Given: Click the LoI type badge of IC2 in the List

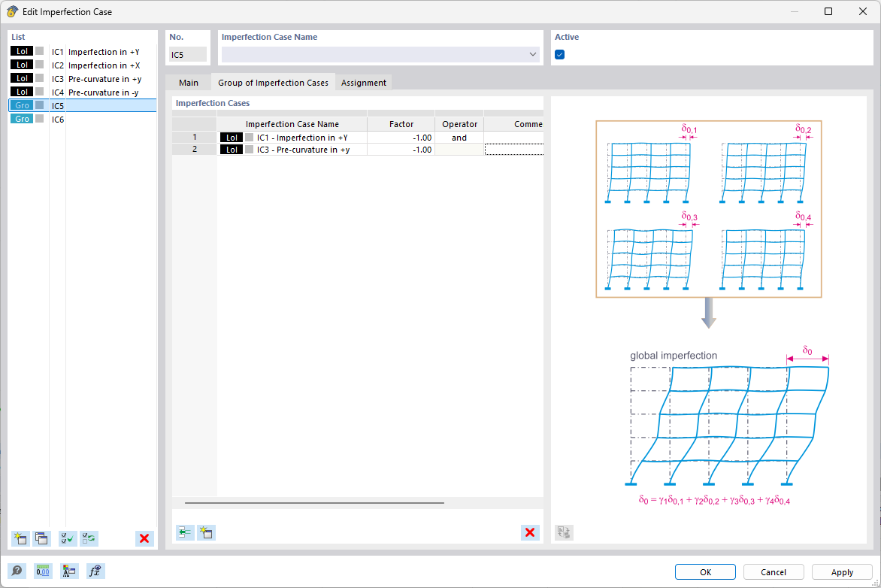Looking at the screenshot, I should (22, 65).
